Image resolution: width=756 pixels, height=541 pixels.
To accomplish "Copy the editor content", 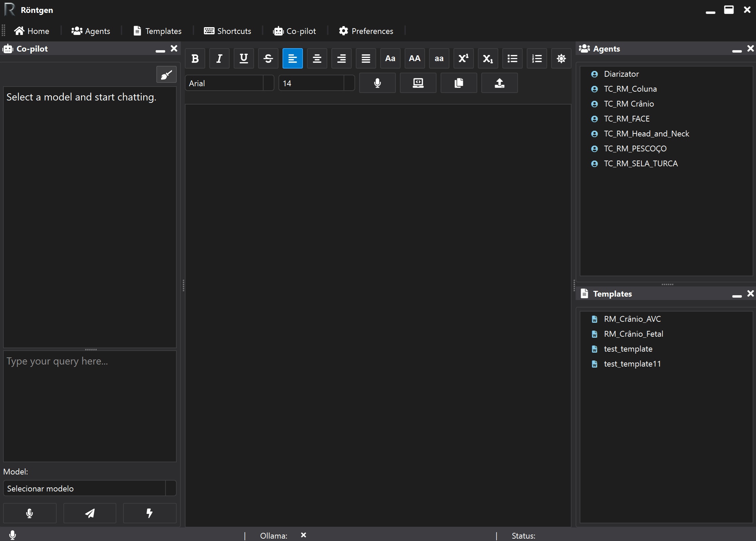I will click(459, 83).
